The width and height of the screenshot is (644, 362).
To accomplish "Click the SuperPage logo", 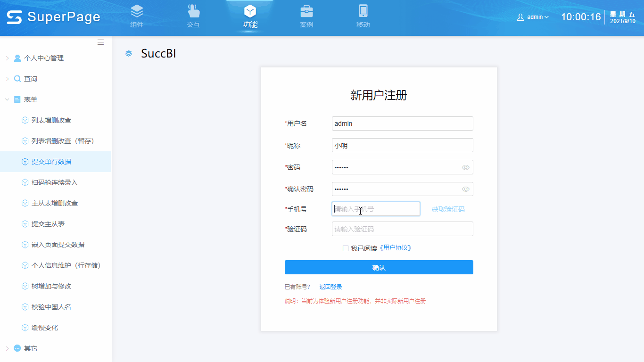I will tap(52, 16).
